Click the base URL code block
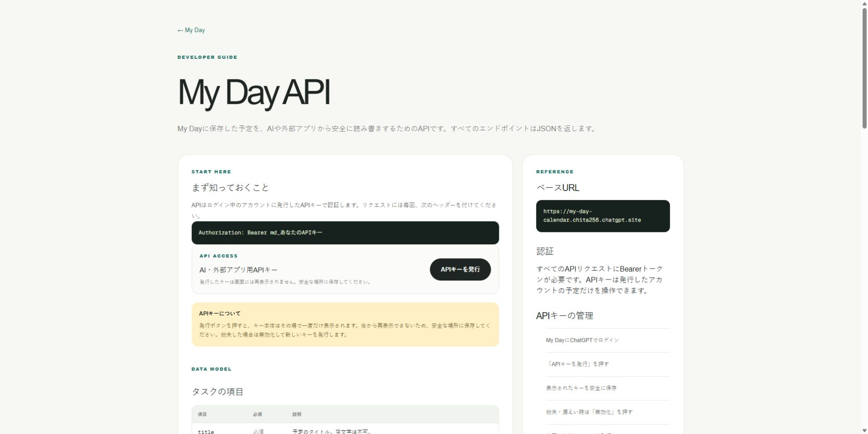 [603, 216]
